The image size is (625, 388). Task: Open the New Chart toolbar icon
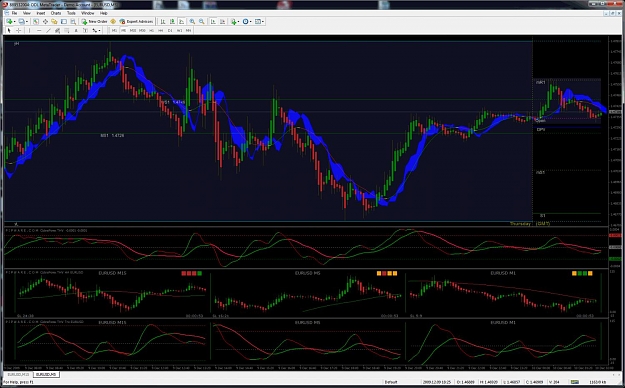click(x=9, y=22)
